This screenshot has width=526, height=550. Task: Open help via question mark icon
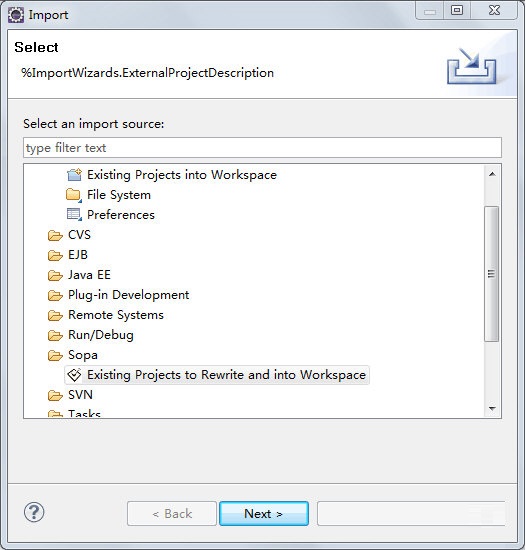click(34, 512)
